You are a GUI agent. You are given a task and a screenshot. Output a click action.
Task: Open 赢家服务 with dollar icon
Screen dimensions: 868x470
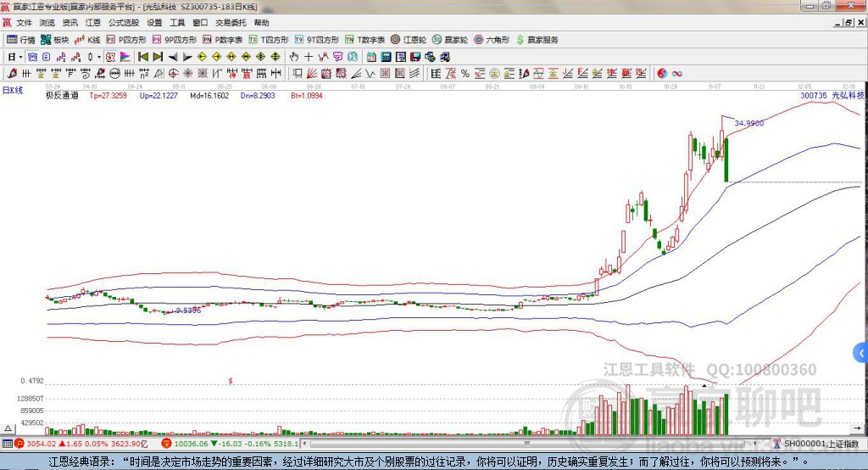pos(537,40)
